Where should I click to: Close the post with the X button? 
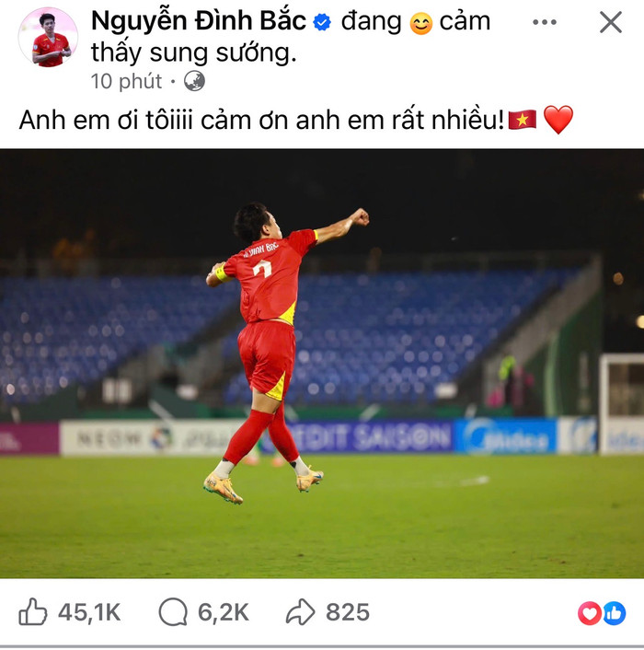(611, 22)
